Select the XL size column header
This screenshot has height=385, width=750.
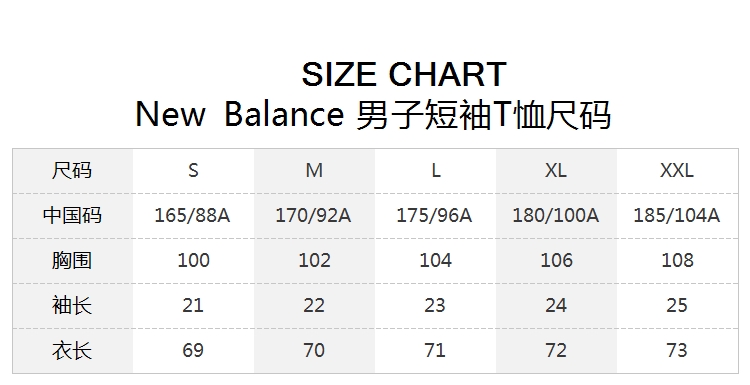coord(556,171)
